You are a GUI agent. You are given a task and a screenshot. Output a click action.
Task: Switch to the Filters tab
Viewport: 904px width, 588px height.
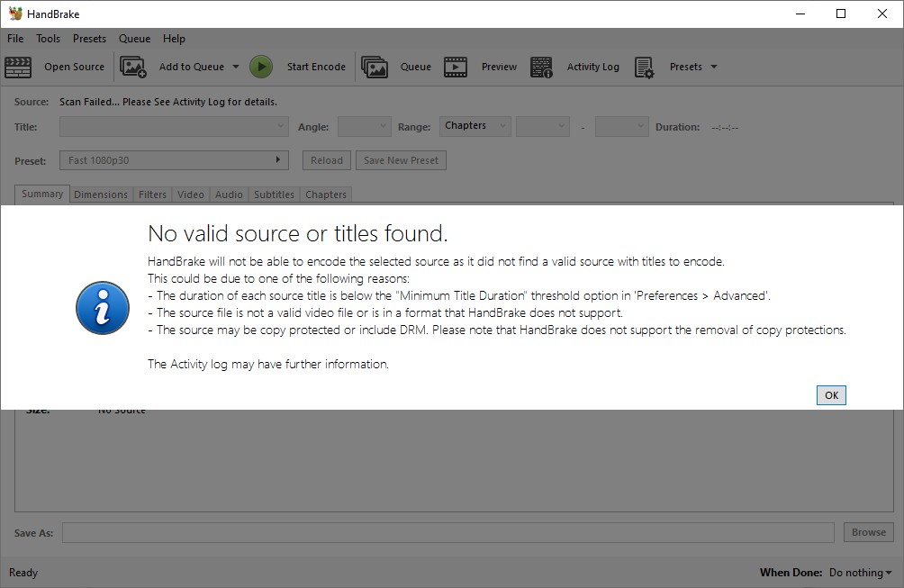152,194
